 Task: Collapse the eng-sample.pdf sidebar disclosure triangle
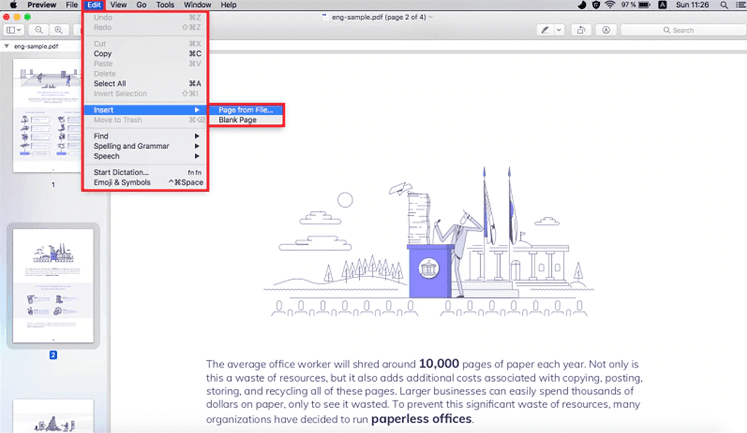click(x=7, y=46)
